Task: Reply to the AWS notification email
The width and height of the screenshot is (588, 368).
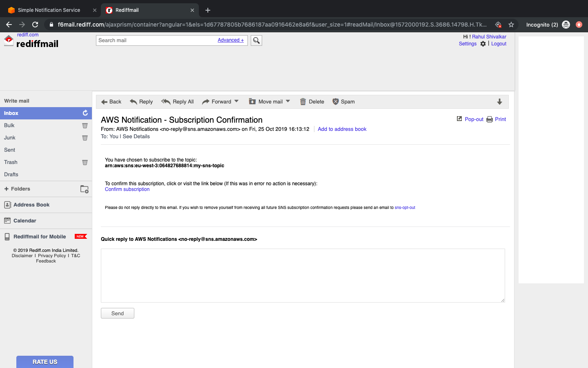Action: tap(141, 101)
